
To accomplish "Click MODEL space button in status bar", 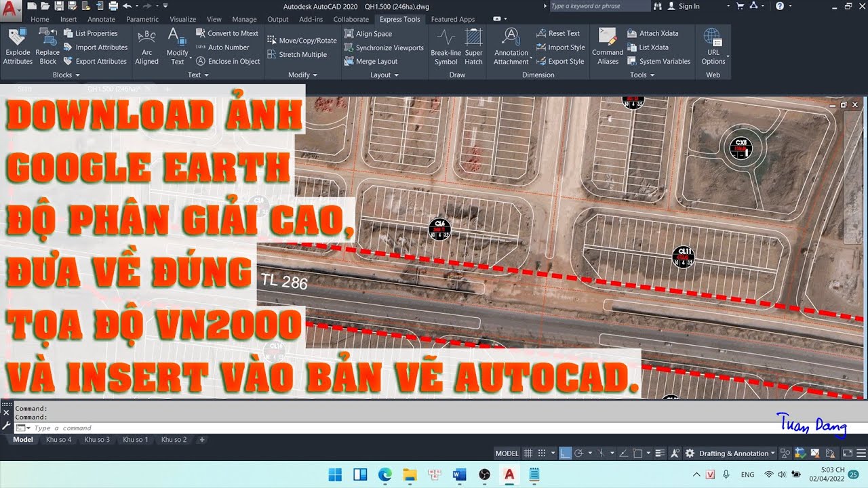I will (x=507, y=453).
